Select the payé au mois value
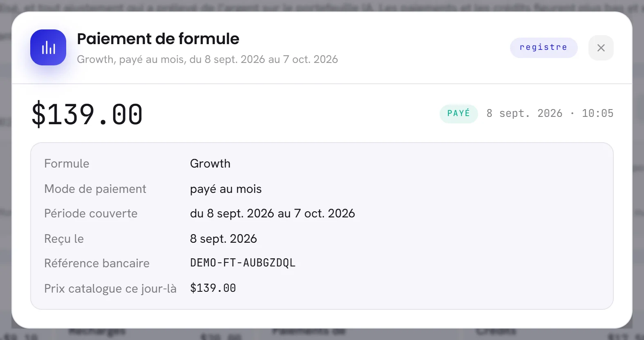Viewport: 644px width, 340px height. pos(226,189)
